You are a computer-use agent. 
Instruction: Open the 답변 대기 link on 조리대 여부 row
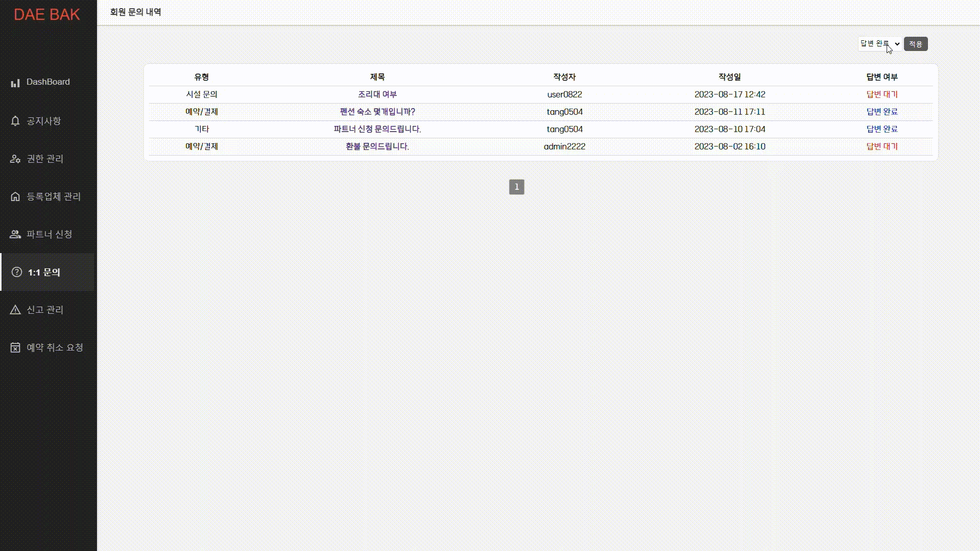pos(881,94)
